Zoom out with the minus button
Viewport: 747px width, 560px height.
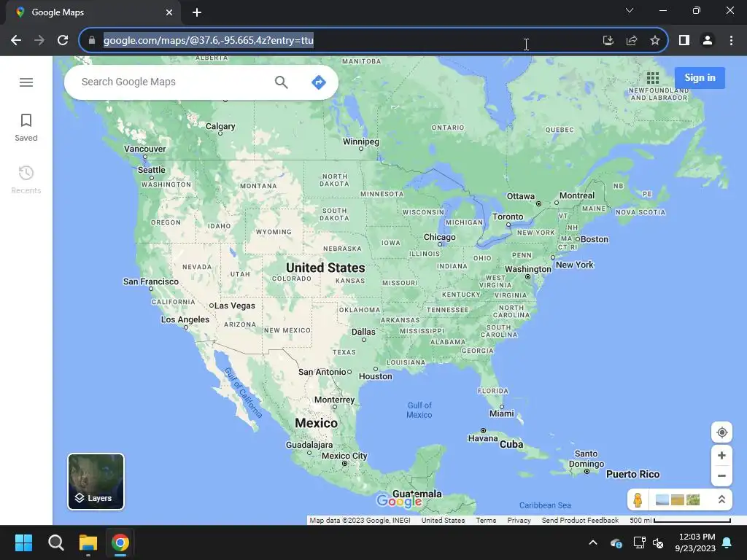pyautogui.click(x=721, y=475)
